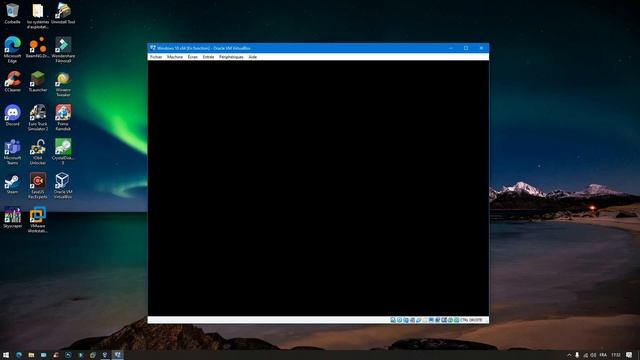Screen dimensions: 640x360
Task: Open the Fichier menu in VirtualBox
Action: pos(156,57)
